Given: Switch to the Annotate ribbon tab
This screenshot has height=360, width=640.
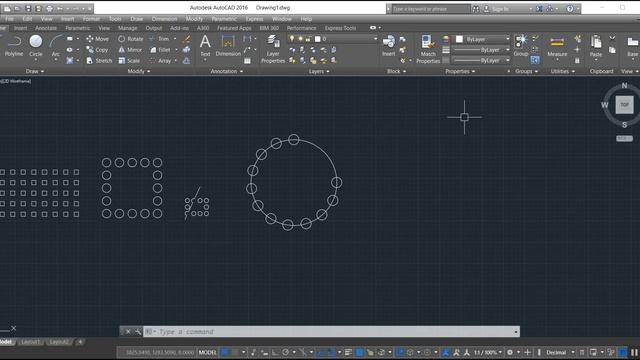Looking at the screenshot, I should tap(46, 28).
